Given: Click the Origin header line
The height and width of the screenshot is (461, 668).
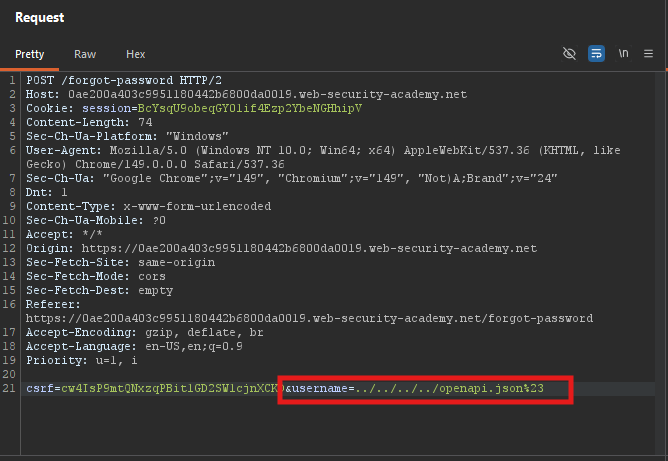Looking at the screenshot, I should [282, 248].
